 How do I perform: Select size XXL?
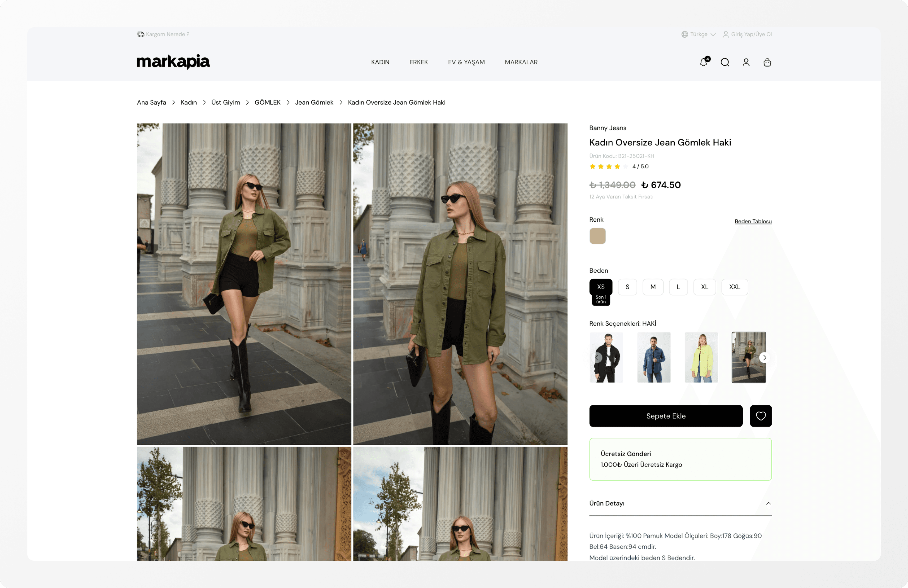(734, 287)
